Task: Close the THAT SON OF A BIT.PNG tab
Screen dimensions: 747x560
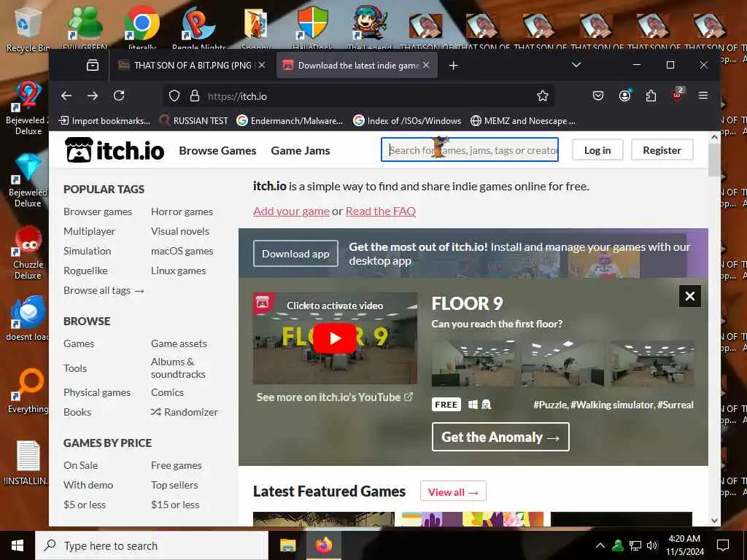Action: pos(262,65)
